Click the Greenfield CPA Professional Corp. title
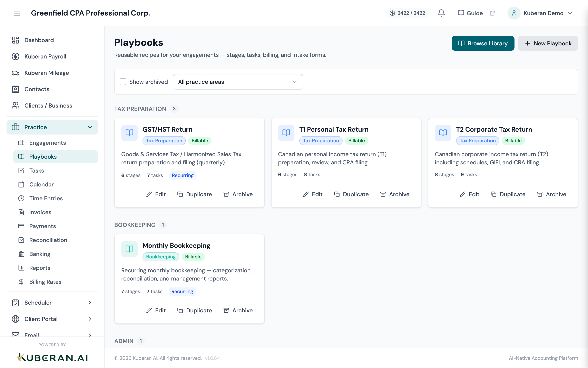Screen dimensions: 588x368 [x=90, y=13]
